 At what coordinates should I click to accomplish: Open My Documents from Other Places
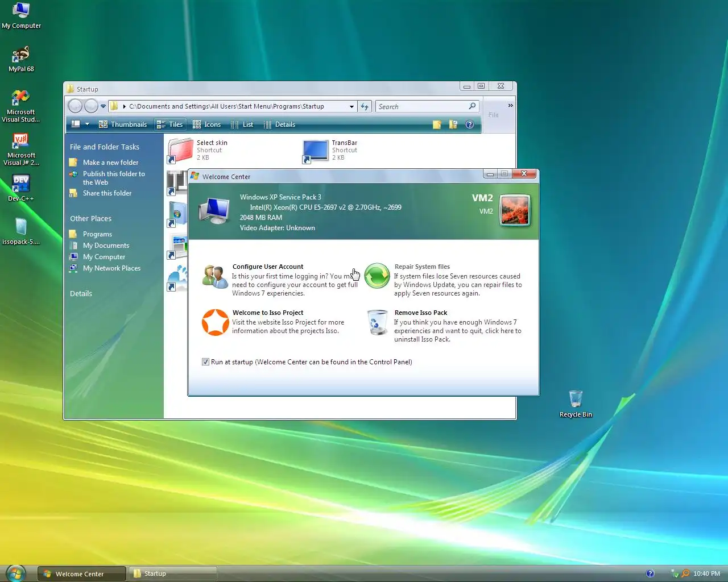[106, 246]
